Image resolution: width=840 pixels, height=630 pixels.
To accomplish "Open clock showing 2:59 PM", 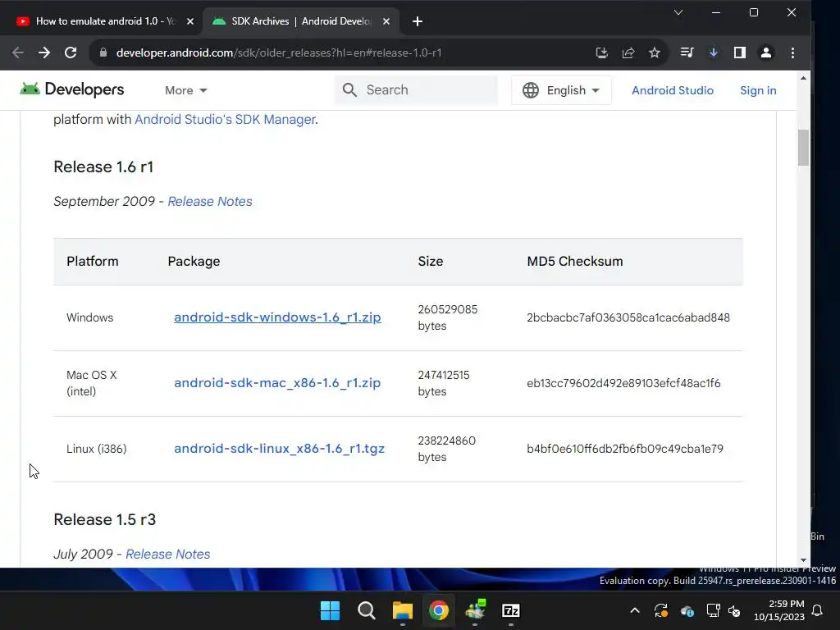I will (779, 610).
